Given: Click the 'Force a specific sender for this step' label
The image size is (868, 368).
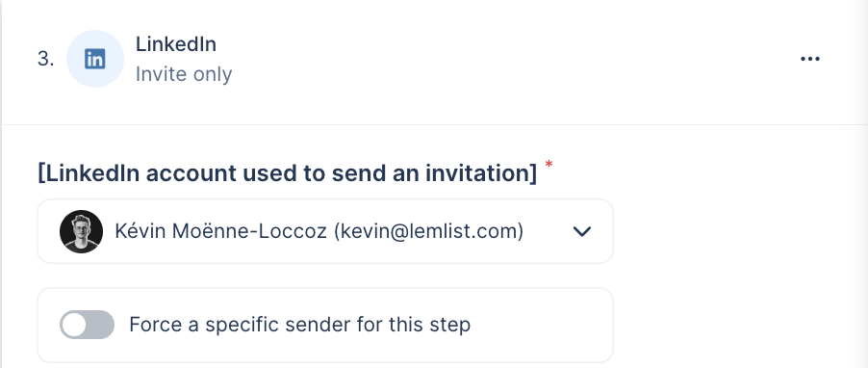Looking at the screenshot, I should (x=299, y=325).
